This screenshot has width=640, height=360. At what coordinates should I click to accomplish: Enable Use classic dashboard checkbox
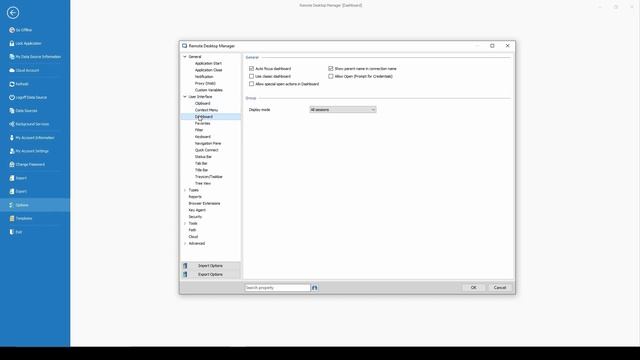tap(251, 76)
